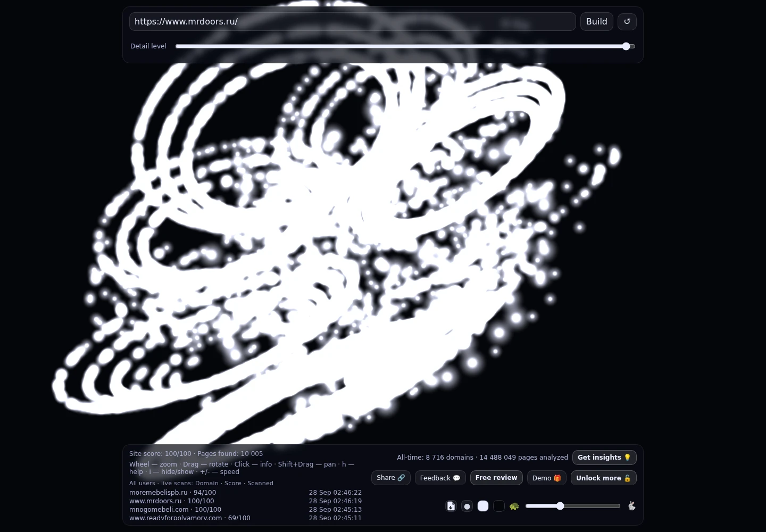Launch the Demo button
Image resolution: width=766 pixels, height=532 pixels.
point(547,478)
